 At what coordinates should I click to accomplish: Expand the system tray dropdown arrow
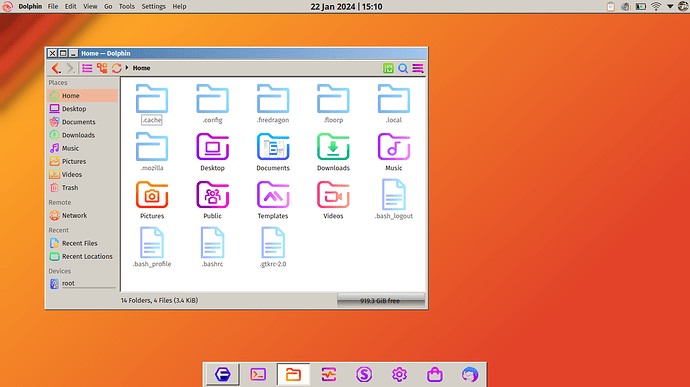coord(670,7)
